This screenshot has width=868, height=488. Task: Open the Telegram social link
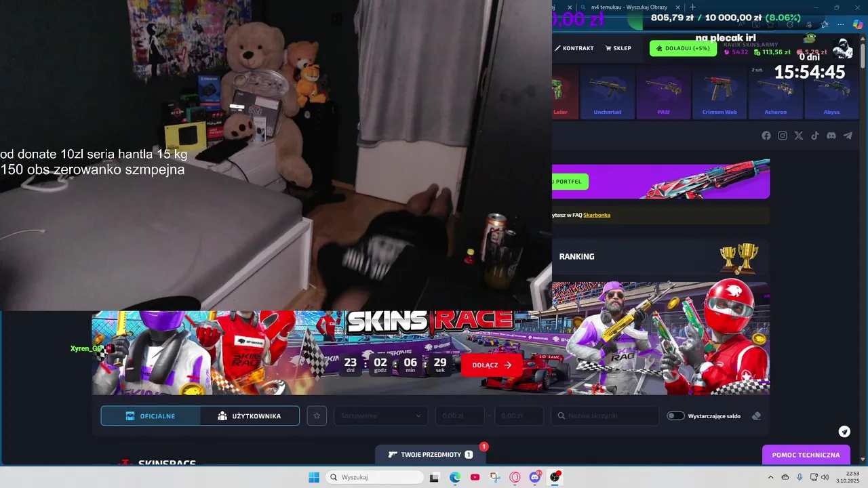848,136
